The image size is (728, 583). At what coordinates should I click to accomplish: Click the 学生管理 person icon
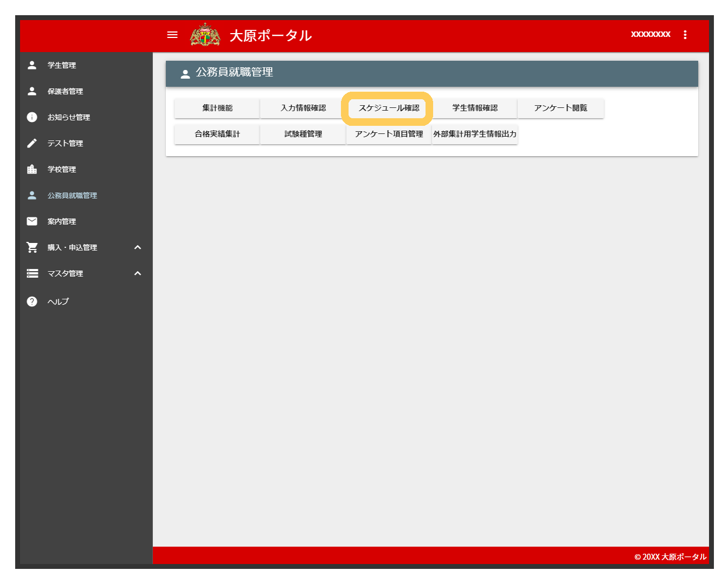(x=32, y=65)
